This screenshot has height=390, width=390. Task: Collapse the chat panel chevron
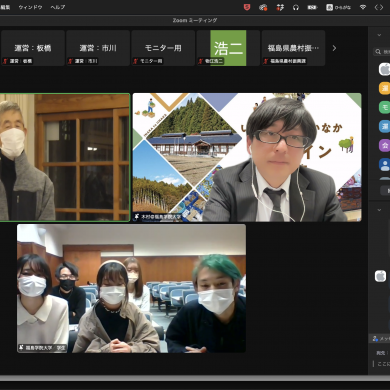coord(379,210)
